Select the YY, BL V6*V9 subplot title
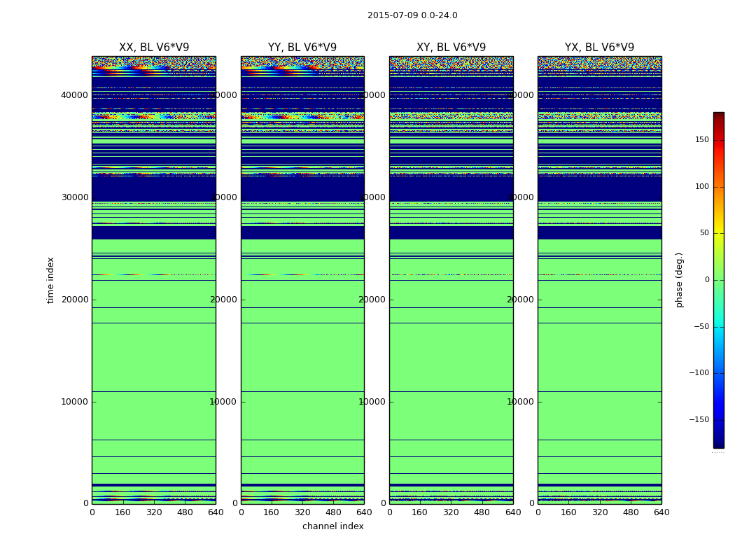The height and width of the screenshot is (560, 735). [x=302, y=48]
